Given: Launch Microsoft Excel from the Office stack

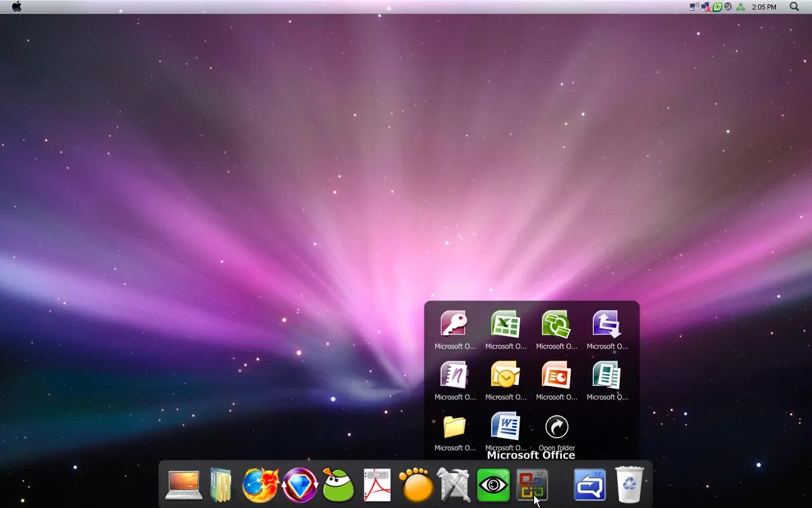Looking at the screenshot, I should (506, 324).
